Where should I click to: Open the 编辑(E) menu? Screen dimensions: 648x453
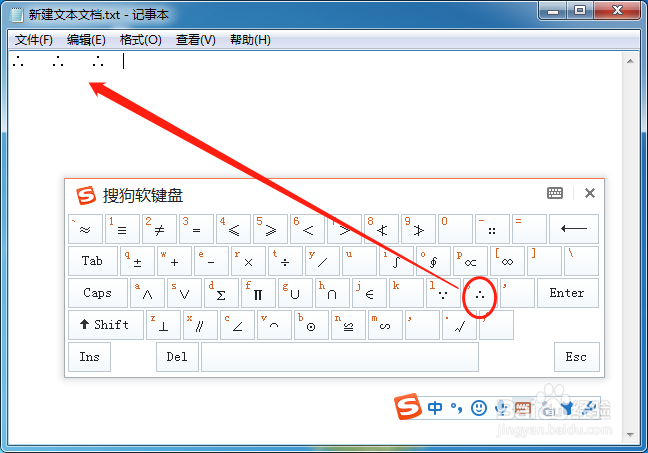pyautogui.click(x=86, y=40)
